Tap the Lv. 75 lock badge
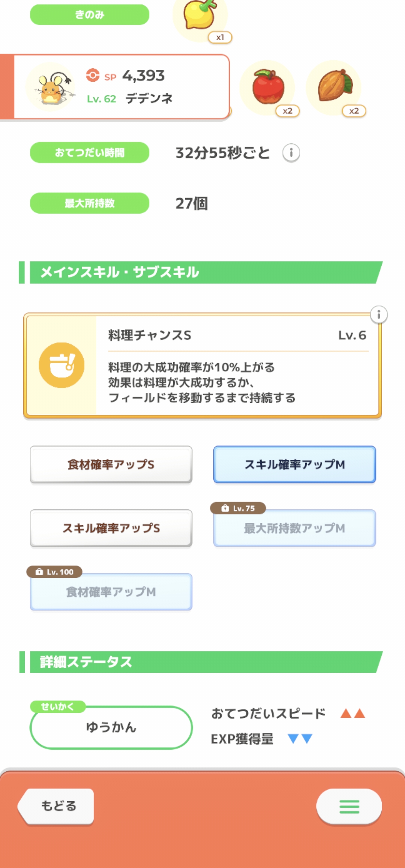405x868 pixels. coord(238,508)
